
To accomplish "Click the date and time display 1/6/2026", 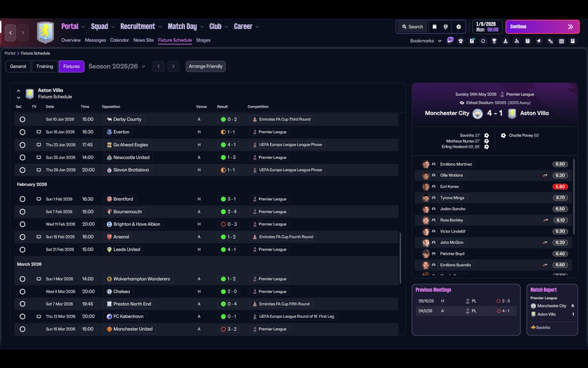I will pyautogui.click(x=487, y=27).
